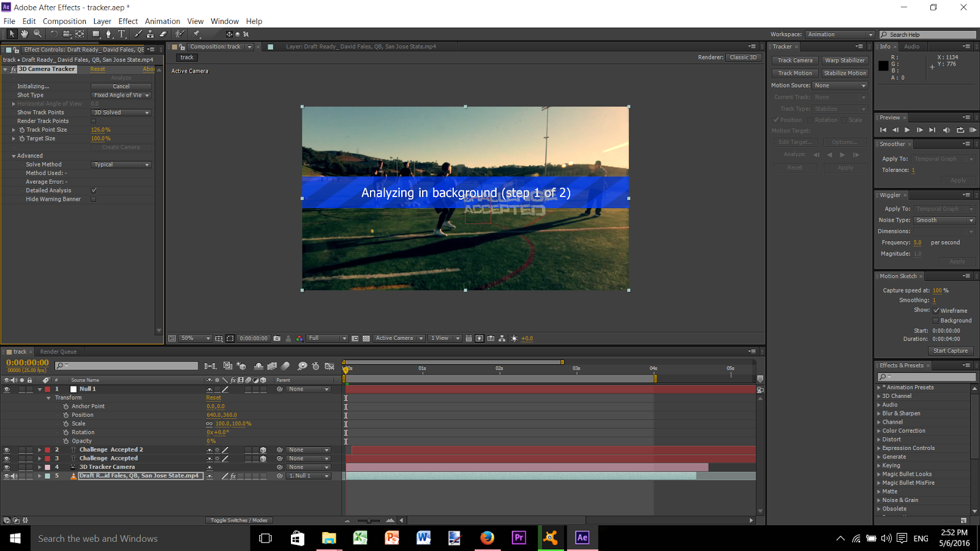Check Hide Warning Banner checkbox
The height and width of the screenshot is (551, 980).
click(x=94, y=199)
